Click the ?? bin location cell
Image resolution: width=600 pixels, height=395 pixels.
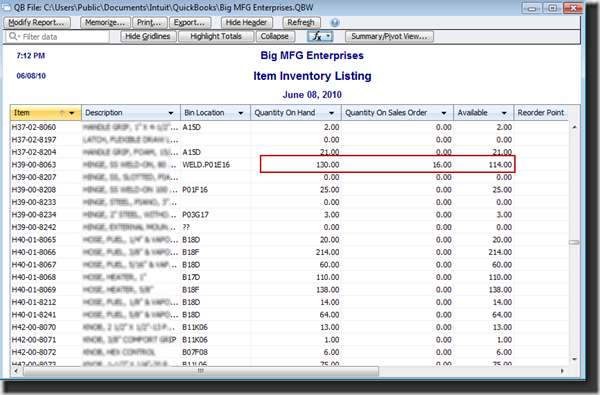click(x=186, y=227)
